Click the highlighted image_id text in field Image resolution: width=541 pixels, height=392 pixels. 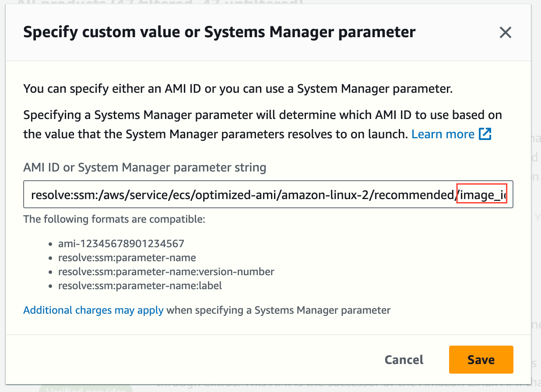(481, 194)
